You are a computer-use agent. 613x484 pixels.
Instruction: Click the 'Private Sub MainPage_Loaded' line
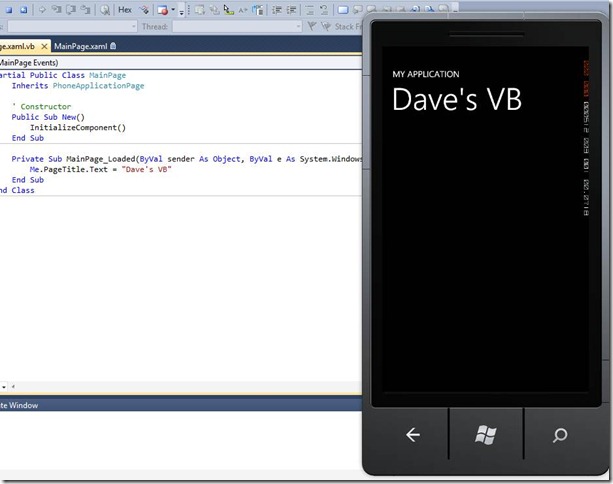[x=186, y=159]
